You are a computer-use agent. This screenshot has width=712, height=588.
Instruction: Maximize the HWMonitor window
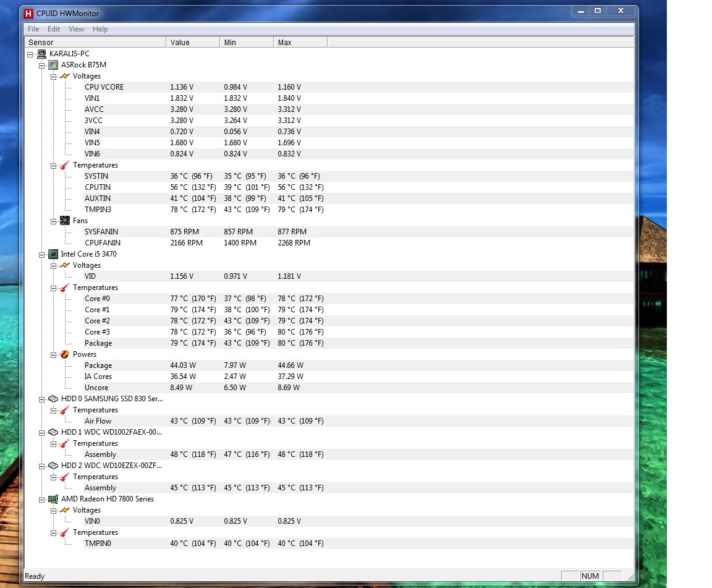[598, 11]
